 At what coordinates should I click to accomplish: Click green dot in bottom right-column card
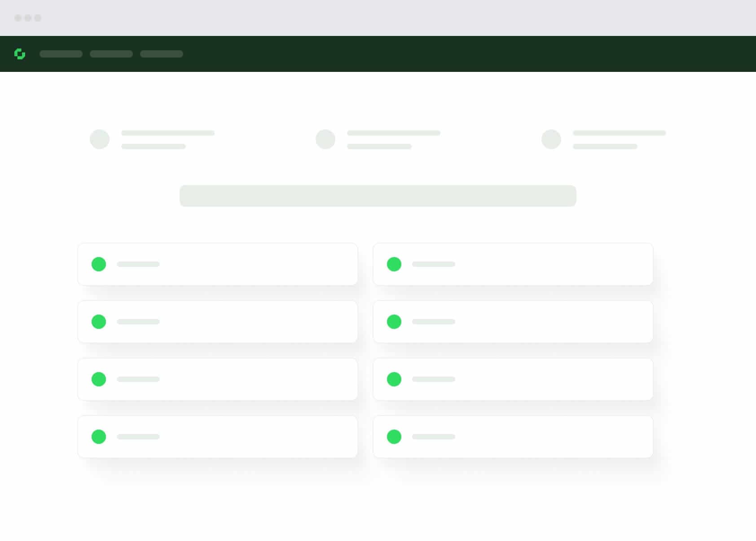pos(394,437)
